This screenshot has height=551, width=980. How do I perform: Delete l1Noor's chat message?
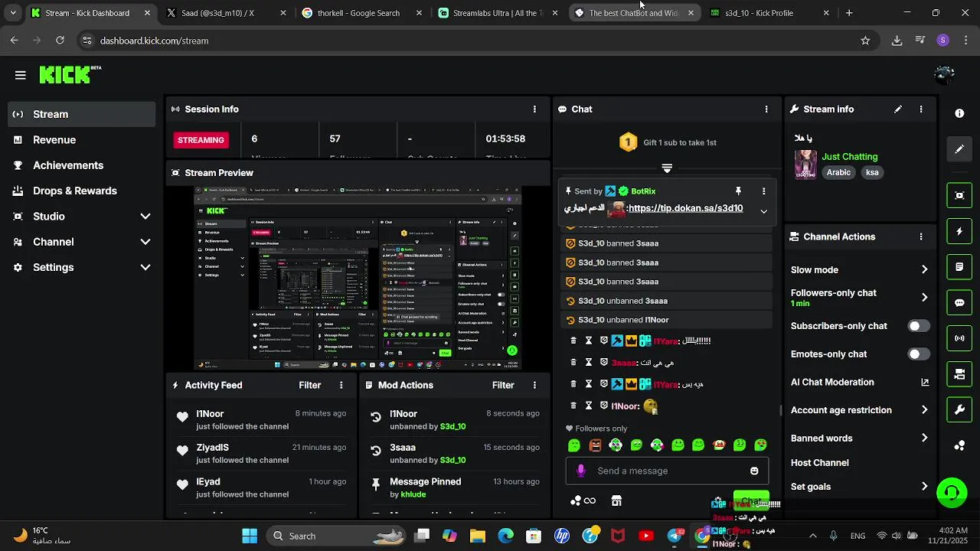point(573,406)
